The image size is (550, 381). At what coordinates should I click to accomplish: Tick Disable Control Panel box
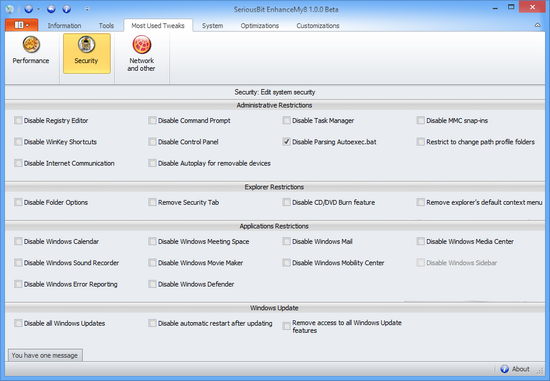(152, 142)
